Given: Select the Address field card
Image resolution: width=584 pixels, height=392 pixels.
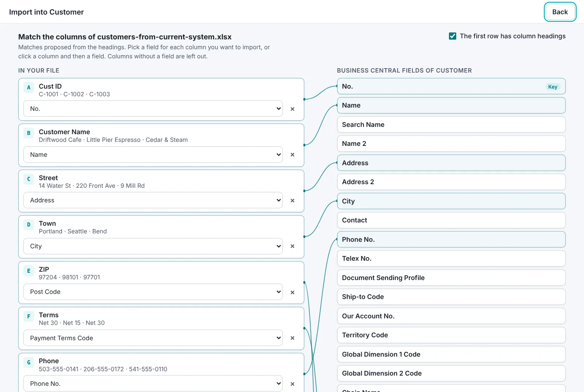Looking at the screenshot, I should click(x=451, y=163).
